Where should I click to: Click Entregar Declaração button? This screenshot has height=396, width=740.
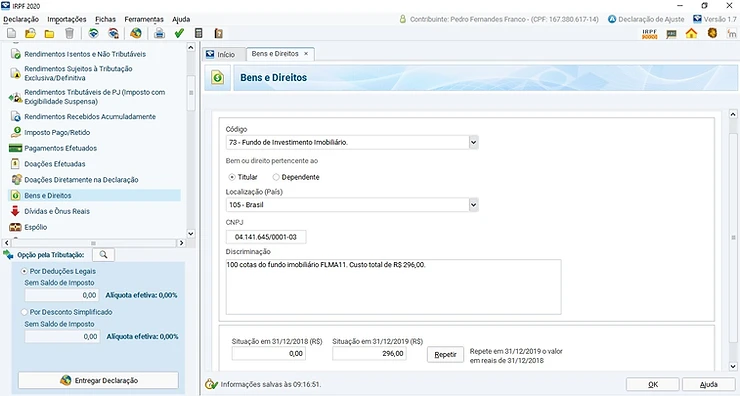(x=99, y=380)
